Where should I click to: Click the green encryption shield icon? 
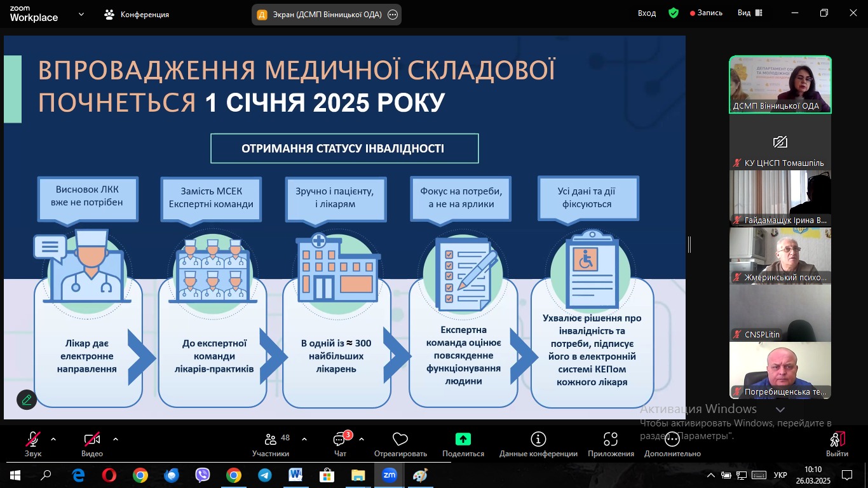(674, 13)
